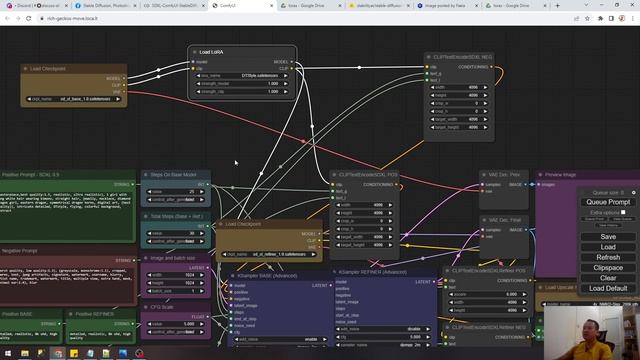Click the Queue Prompt button

[608, 202]
